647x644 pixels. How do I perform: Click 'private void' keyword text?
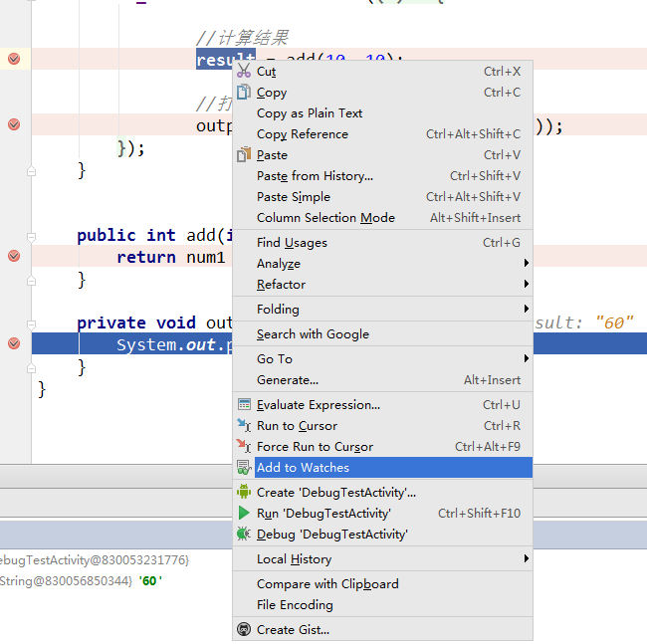(136, 322)
